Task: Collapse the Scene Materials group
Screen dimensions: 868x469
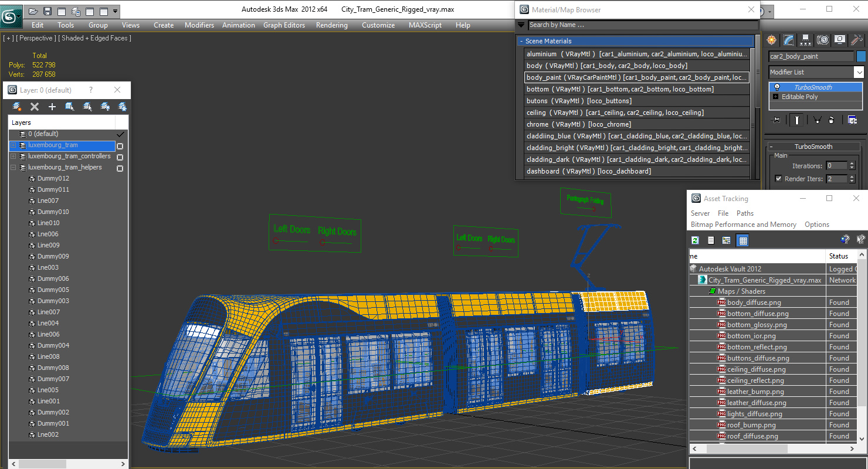Action: (521, 41)
